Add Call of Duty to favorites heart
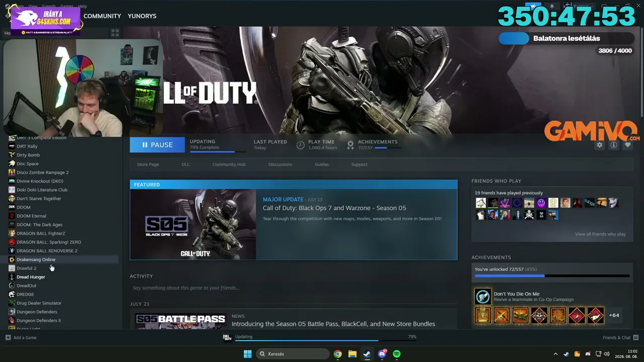The width and height of the screenshot is (644, 362). [x=627, y=145]
